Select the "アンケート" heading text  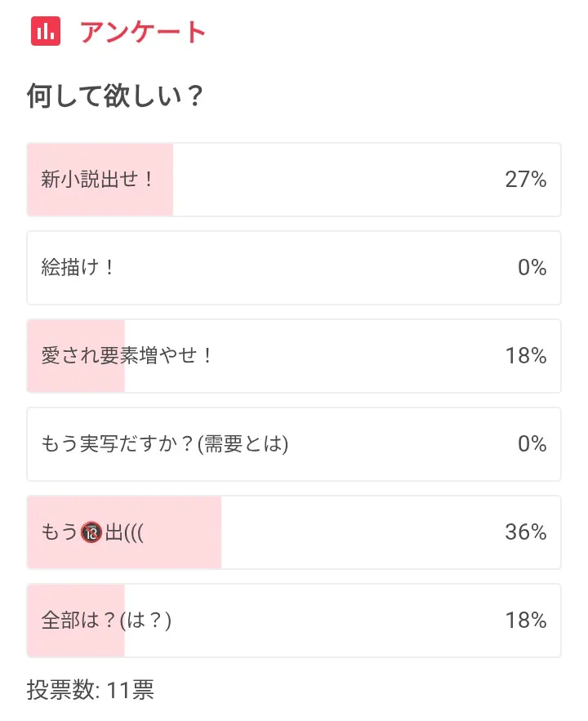pyautogui.click(x=143, y=33)
